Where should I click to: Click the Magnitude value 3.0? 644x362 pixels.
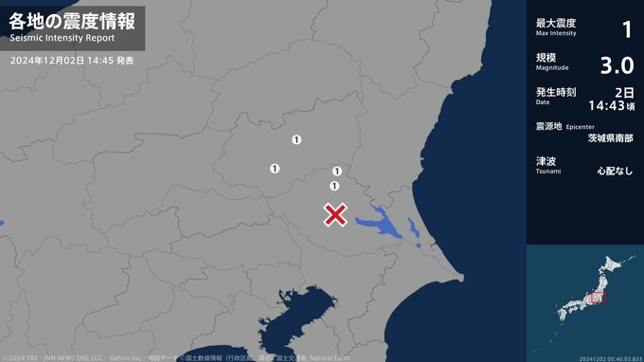point(617,65)
